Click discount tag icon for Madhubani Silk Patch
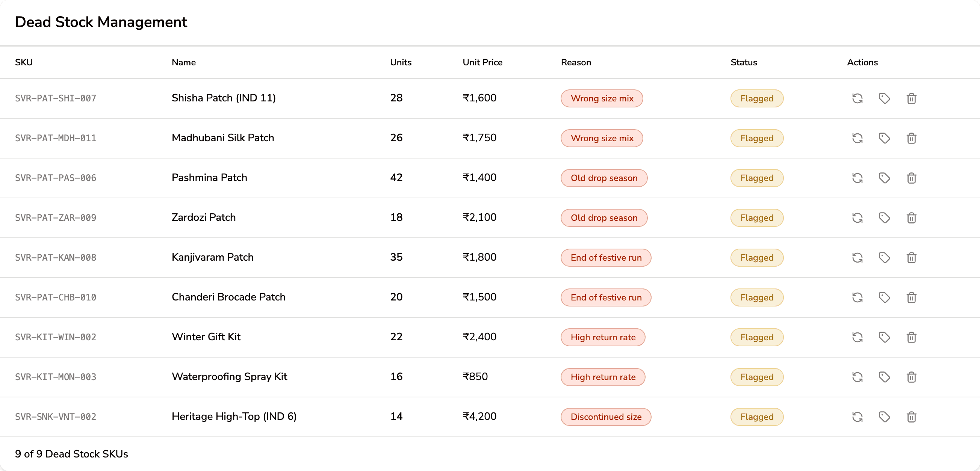This screenshot has height=471, width=980. coord(884,138)
